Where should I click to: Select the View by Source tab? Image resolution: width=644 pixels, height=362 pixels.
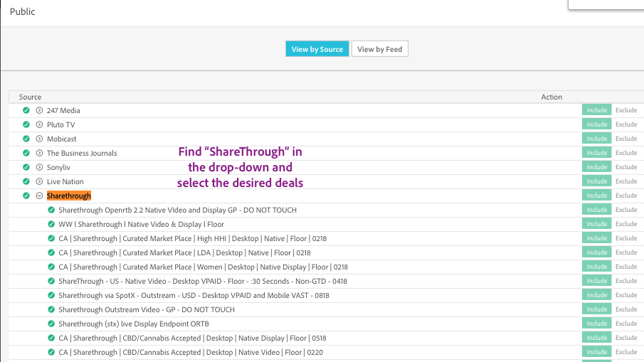pos(317,49)
